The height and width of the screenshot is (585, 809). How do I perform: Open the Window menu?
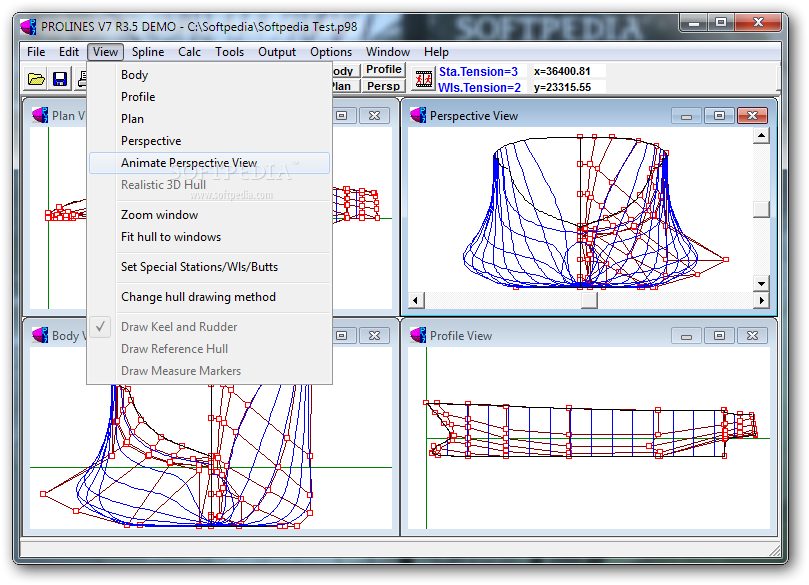click(388, 52)
